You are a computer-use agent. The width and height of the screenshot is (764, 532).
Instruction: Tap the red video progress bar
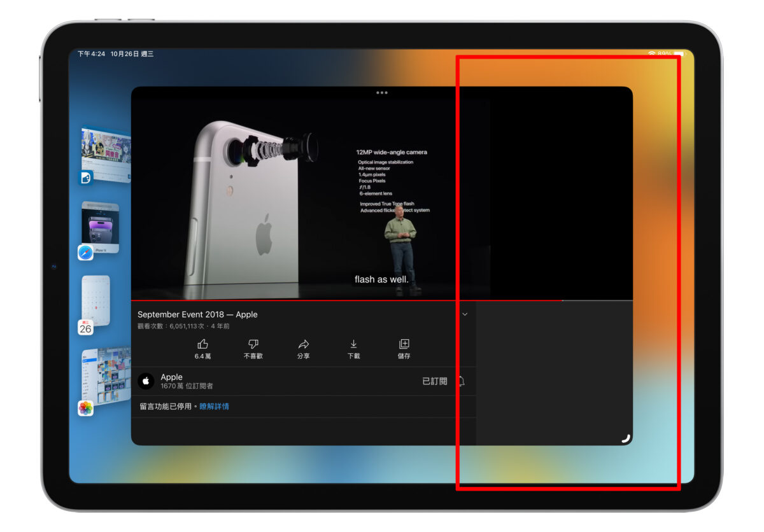coord(347,300)
